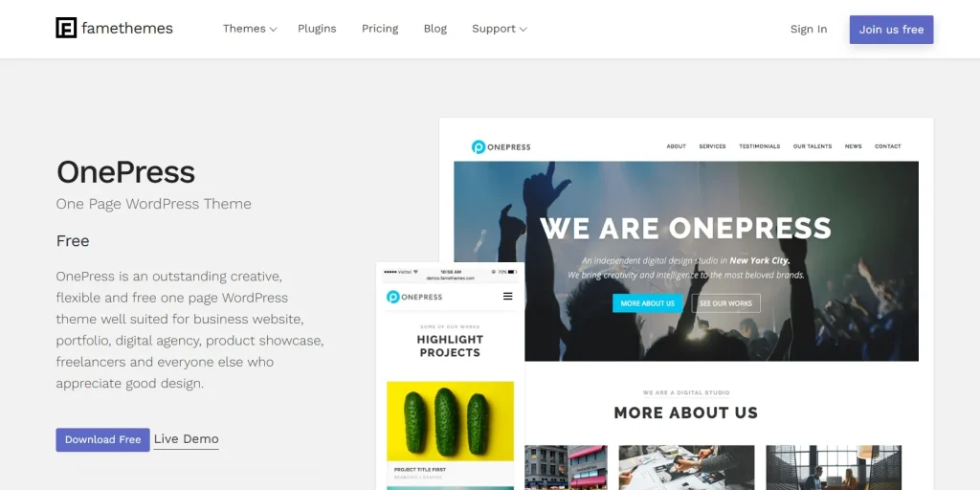
Task: Click the More About Us button in preview
Action: (x=648, y=303)
